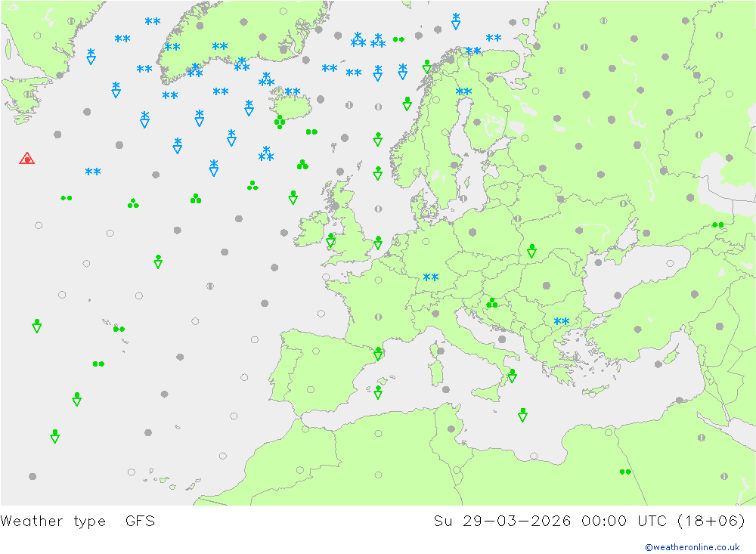Screen dimensions: 756x554
Task: Click the 'Weather type' caption text
Action: [x=53, y=521]
